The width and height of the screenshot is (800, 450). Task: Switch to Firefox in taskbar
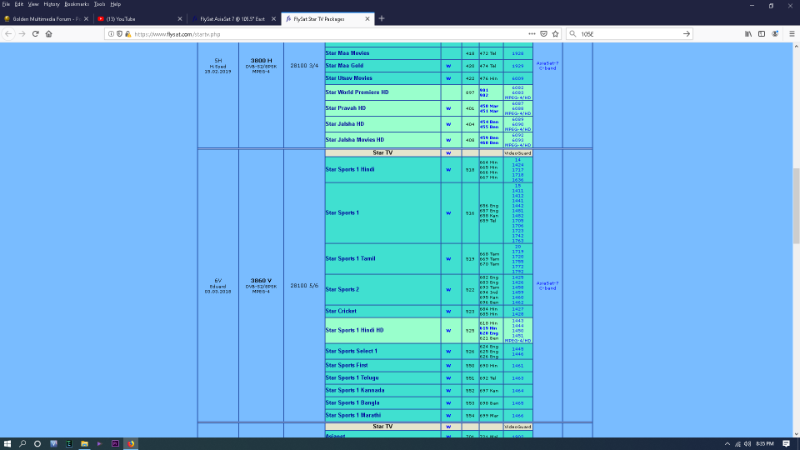click(x=131, y=444)
